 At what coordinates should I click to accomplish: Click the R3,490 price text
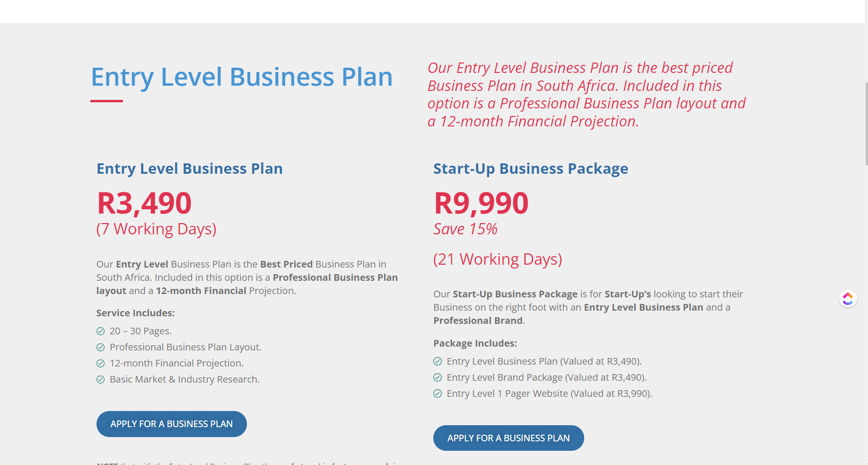click(144, 203)
